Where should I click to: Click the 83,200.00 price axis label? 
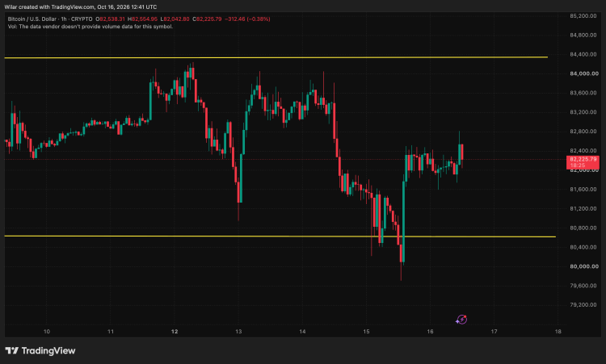583,112
